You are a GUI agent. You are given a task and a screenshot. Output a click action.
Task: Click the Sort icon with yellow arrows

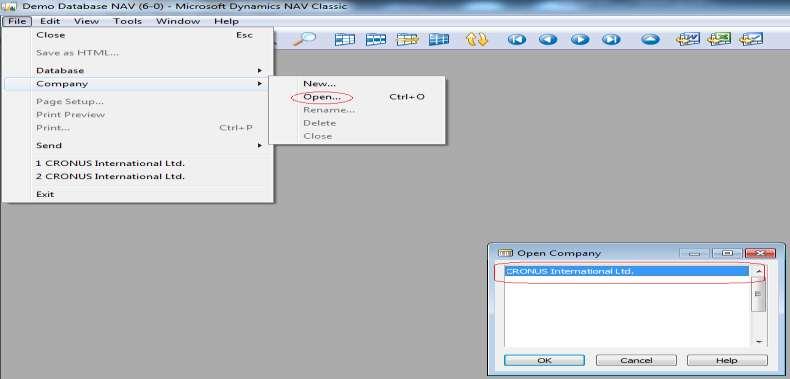pos(477,39)
